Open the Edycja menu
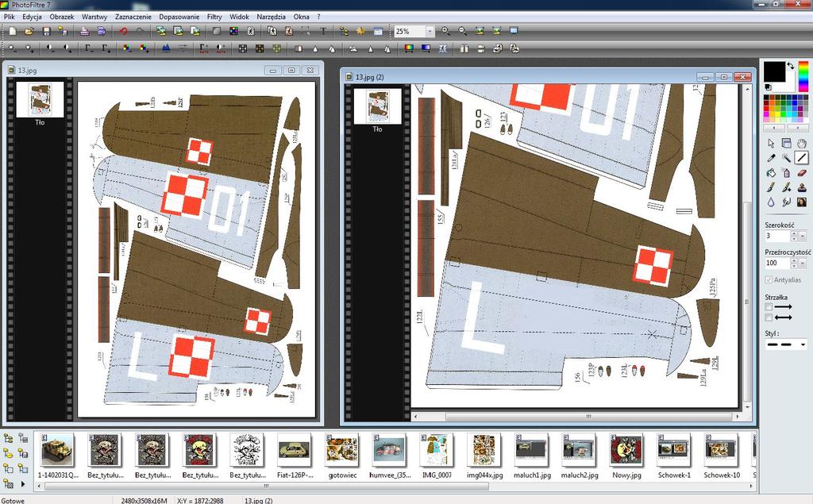813x504 pixels. point(32,17)
